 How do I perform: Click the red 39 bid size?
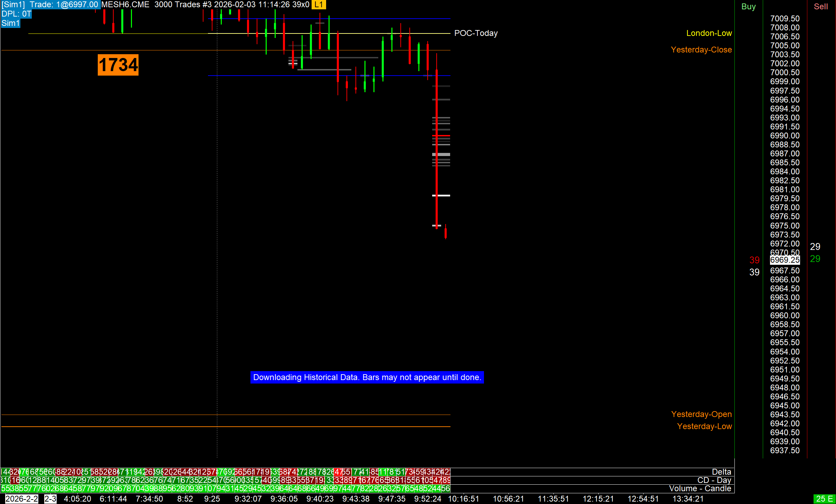coord(754,260)
